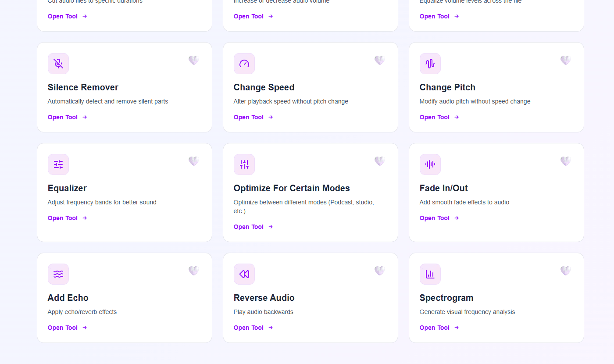Click the Add Echo waves icon
Viewport: 614px width, 364px height.
pyautogui.click(x=58, y=274)
